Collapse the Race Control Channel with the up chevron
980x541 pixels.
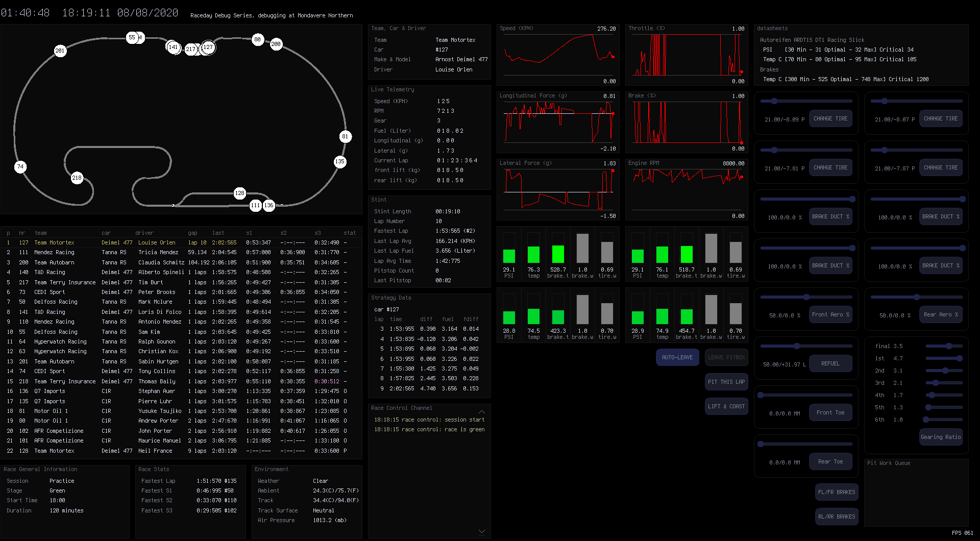481,412
